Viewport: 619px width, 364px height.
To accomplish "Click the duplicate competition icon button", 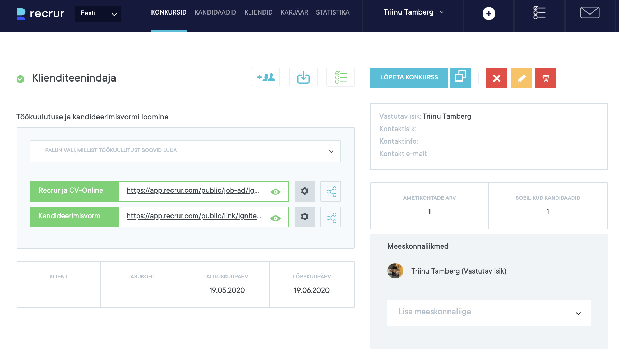I will pyautogui.click(x=460, y=78).
